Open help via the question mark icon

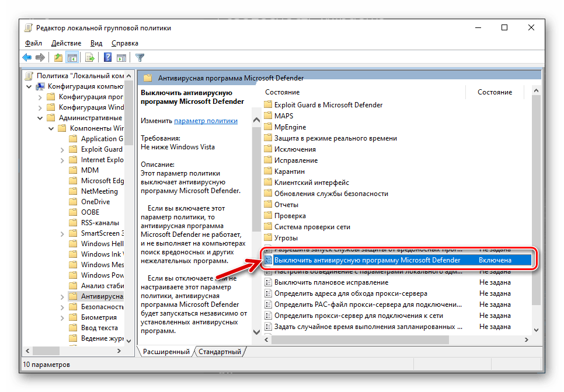[107, 58]
